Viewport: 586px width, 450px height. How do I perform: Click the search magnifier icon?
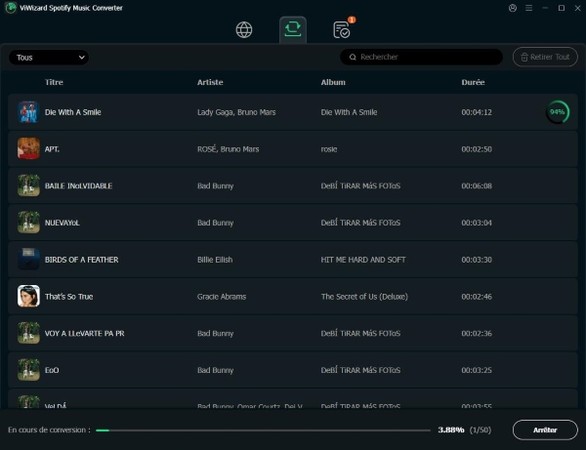coord(352,57)
